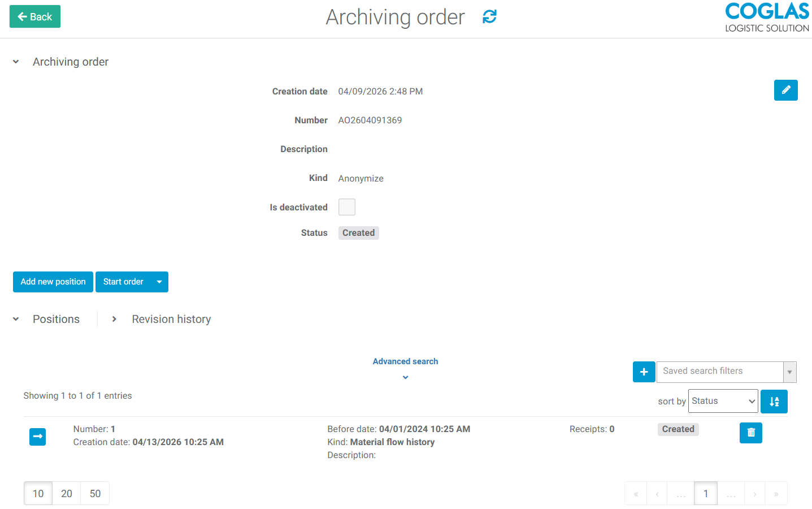Image resolution: width=812 pixels, height=509 pixels.
Task: Enable the Is deactivated checkbox
Action: click(x=346, y=207)
